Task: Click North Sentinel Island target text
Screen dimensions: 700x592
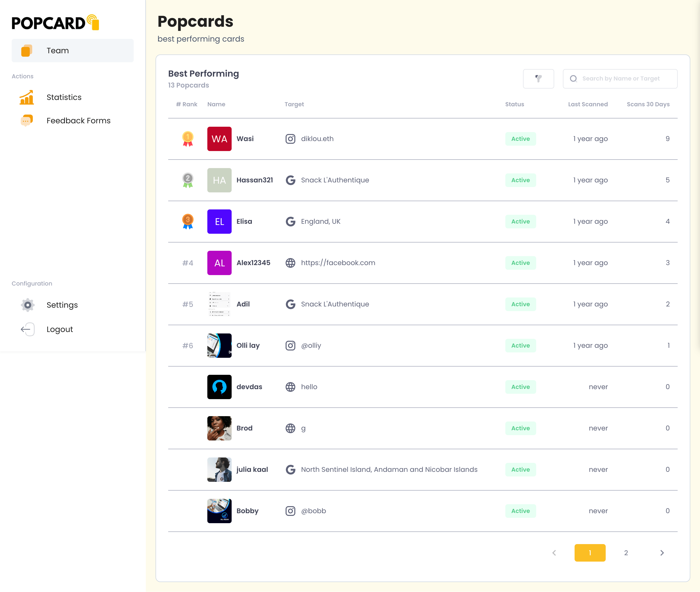Action: (389, 469)
